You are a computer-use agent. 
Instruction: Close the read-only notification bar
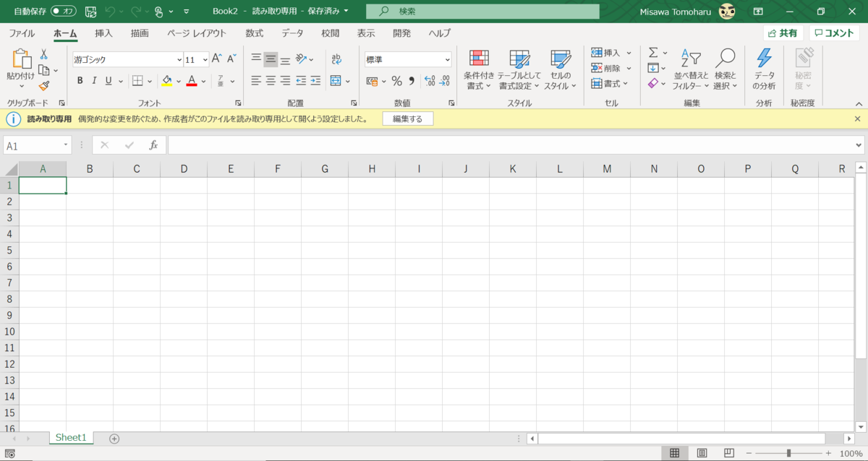[x=858, y=119]
